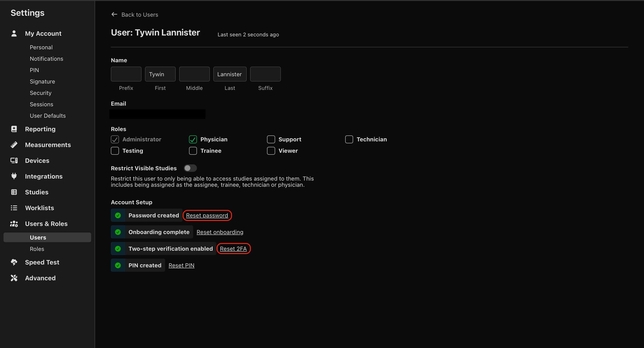644x348 pixels.
Task: Enable the Technician role checkbox
Action: (349, 139)
